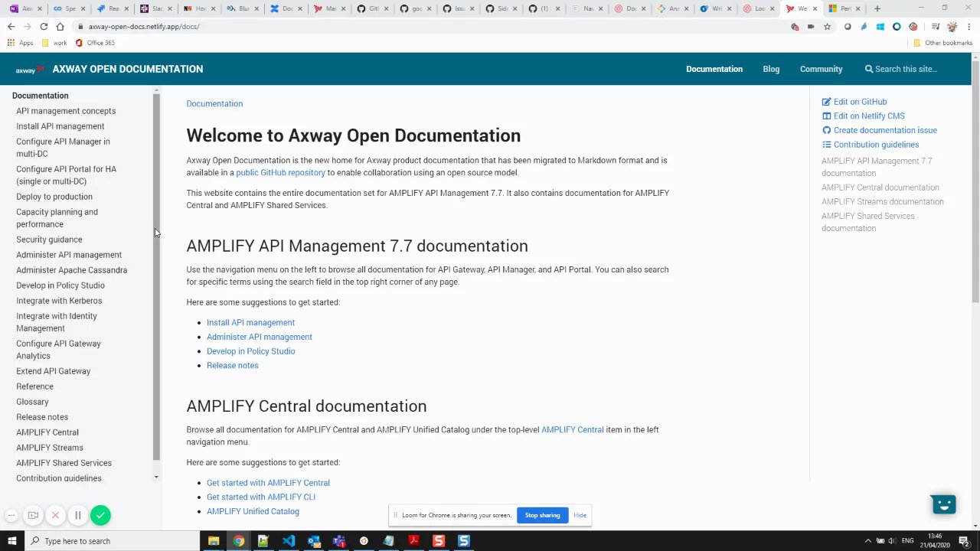Hide the Loom sharing notification
The height and width of the screenshot is (551, 980).
coord(580,515)
